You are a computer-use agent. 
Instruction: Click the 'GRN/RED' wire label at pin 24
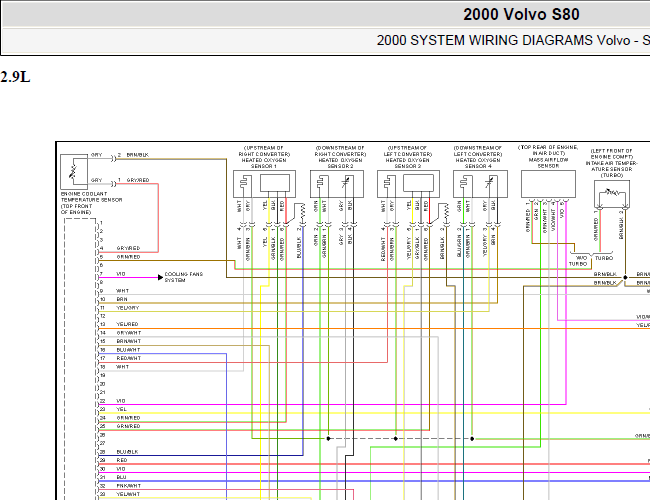pyautogui.click(x=128, y=417)
